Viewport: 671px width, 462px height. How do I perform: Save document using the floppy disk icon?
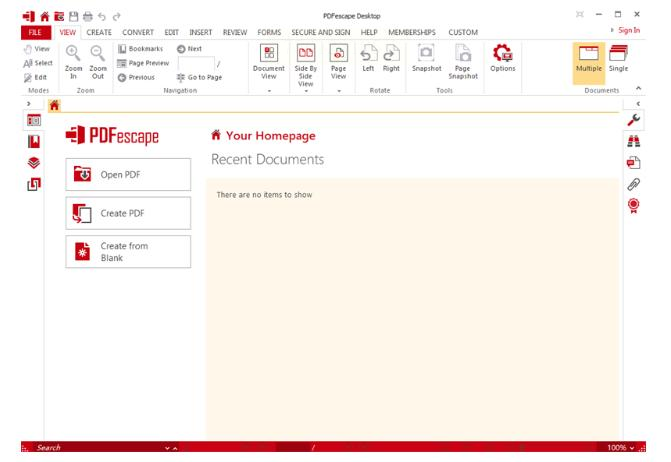74,16
